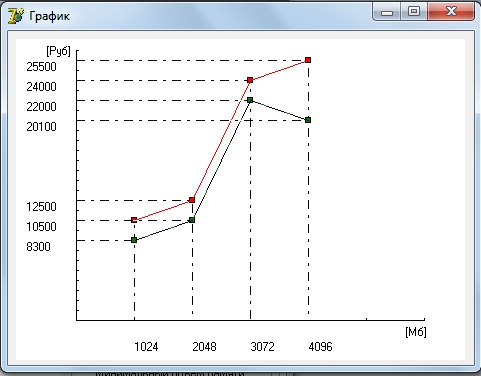Click the red data point at 12500
481x376 pixels.
coord(192,200)
